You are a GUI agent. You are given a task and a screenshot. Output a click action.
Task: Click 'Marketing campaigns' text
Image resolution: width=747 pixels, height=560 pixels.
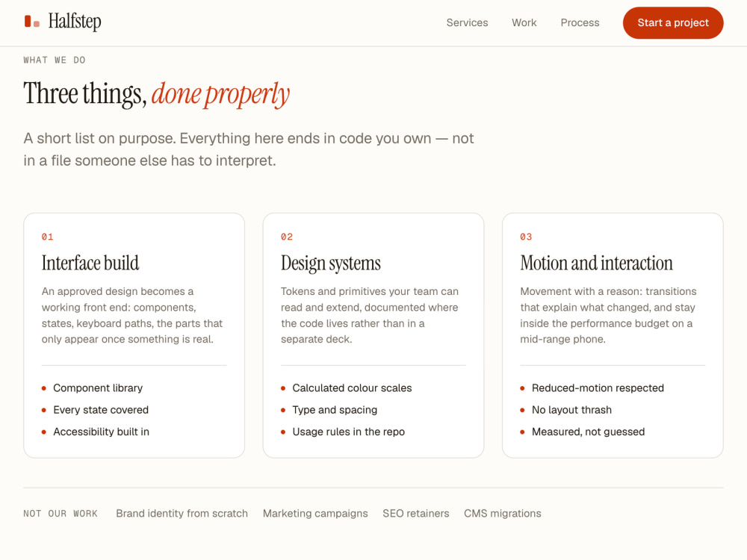click(x=315, y=514)
